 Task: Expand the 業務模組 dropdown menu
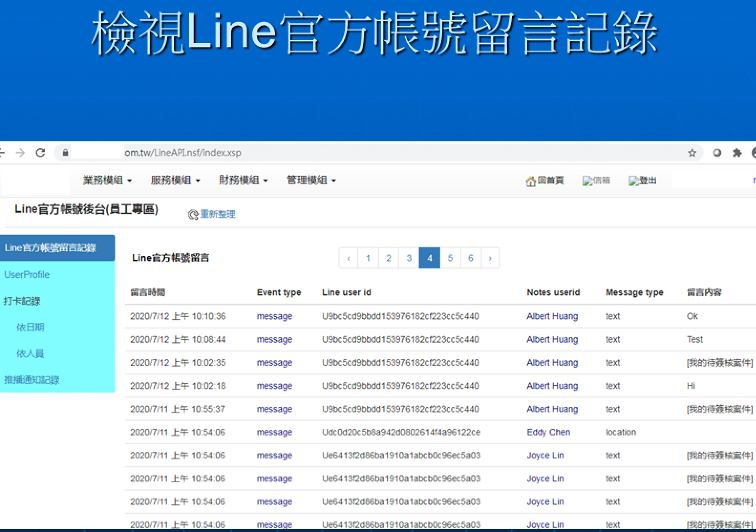tap(107, 181)
